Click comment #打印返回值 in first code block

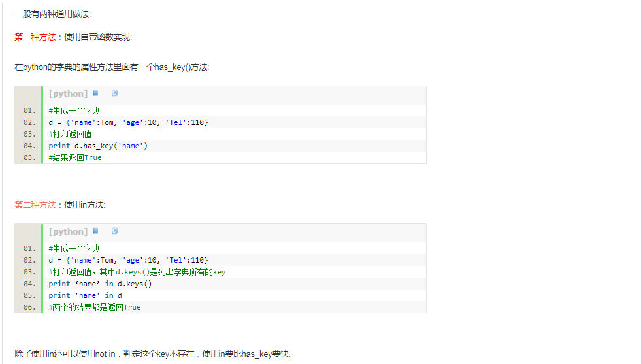click(70, 134)
